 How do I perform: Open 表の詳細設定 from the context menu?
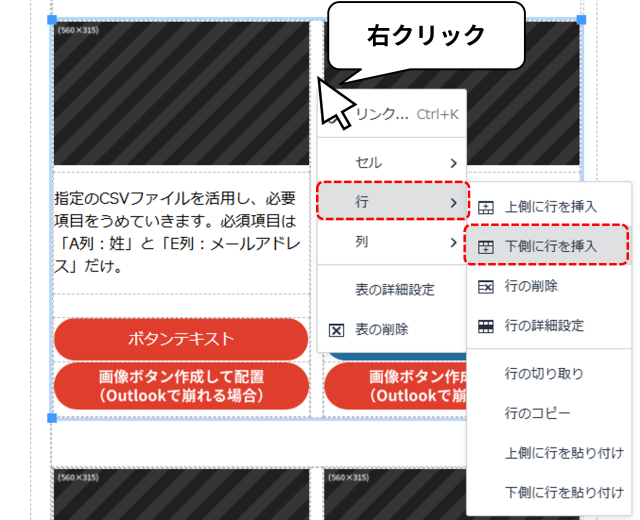pos(392,290)
